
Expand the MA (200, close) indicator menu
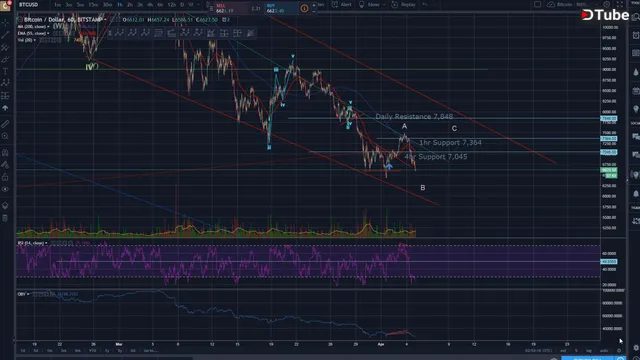pyautogui.click(x=48, y=27)
